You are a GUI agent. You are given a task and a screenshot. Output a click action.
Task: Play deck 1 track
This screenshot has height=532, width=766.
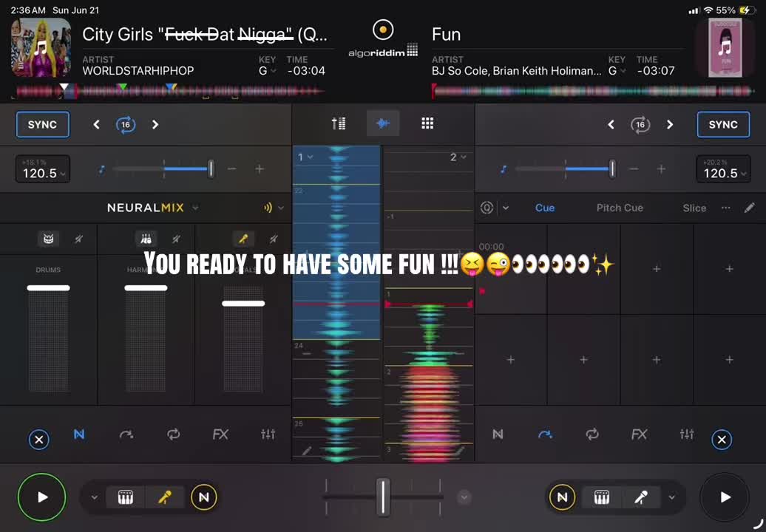(42, 497)
